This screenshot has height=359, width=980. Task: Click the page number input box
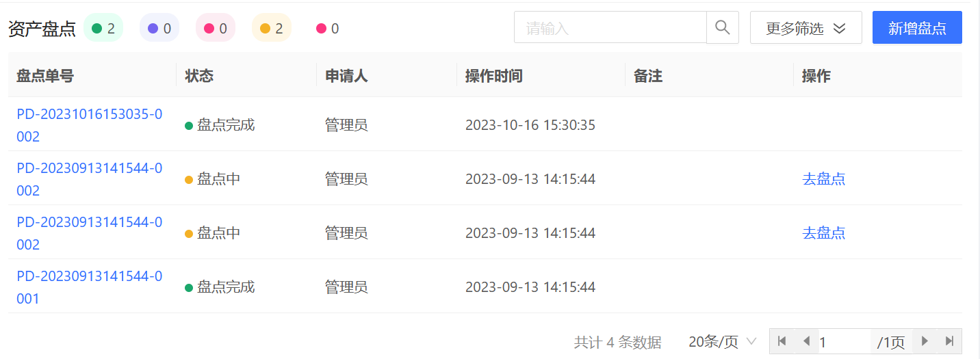pos(844,341)
